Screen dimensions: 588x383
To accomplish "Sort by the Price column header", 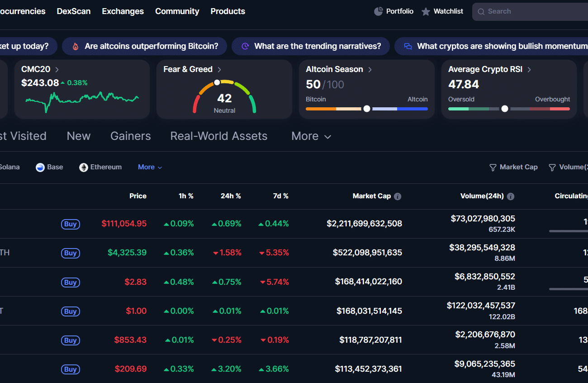I will [138, 196].
